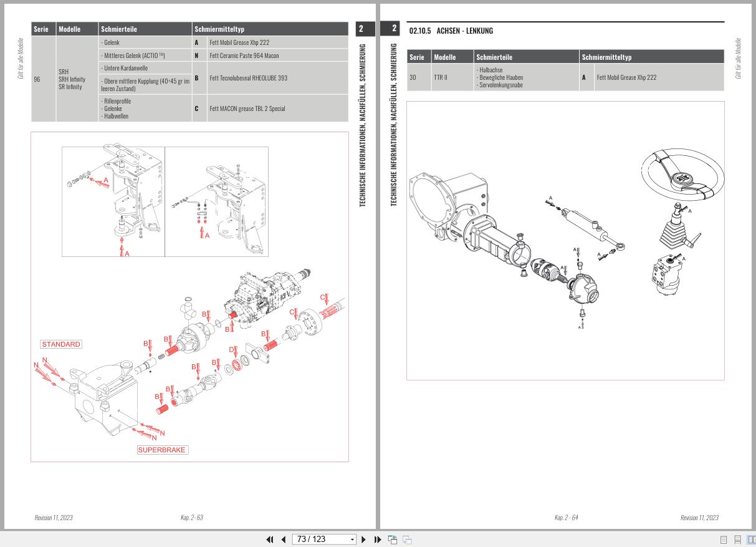
Task: Click the 'Mittleres Gelenk (ACTIO™)' row
Action: [145, 56]
